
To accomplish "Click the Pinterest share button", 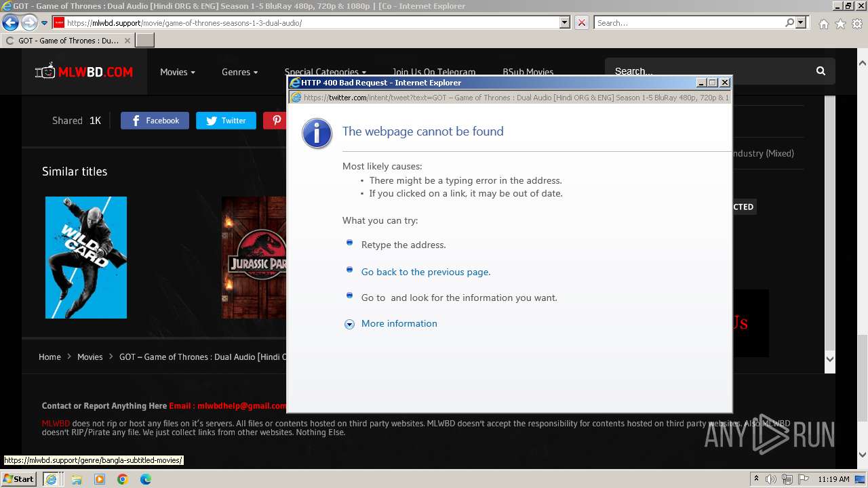I will [275, 121].
